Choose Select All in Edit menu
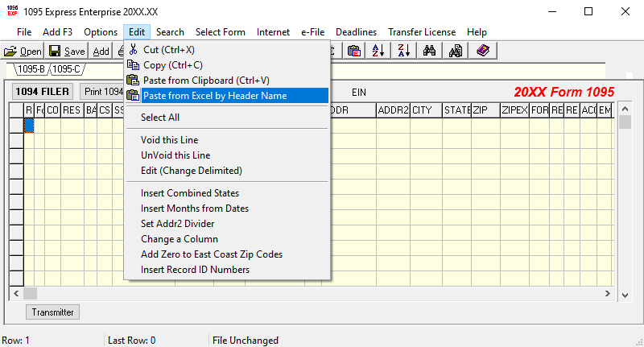The image size is (644, 347). coord(227,118)
